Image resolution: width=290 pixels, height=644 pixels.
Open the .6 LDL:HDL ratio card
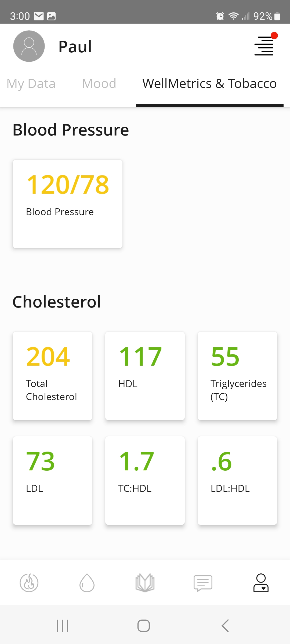pyautogui.click(x=237, y=481)
